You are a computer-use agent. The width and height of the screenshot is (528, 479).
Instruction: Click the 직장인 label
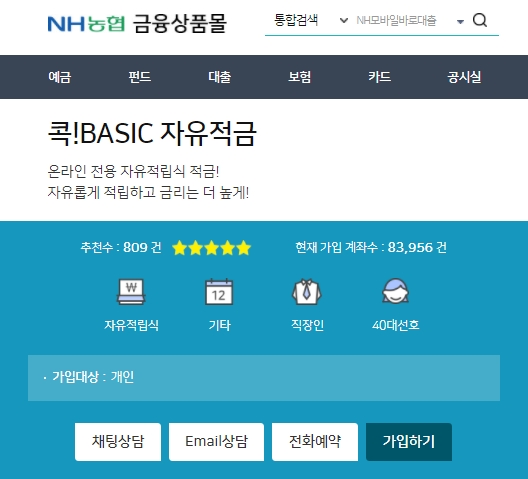click(307, 325)
